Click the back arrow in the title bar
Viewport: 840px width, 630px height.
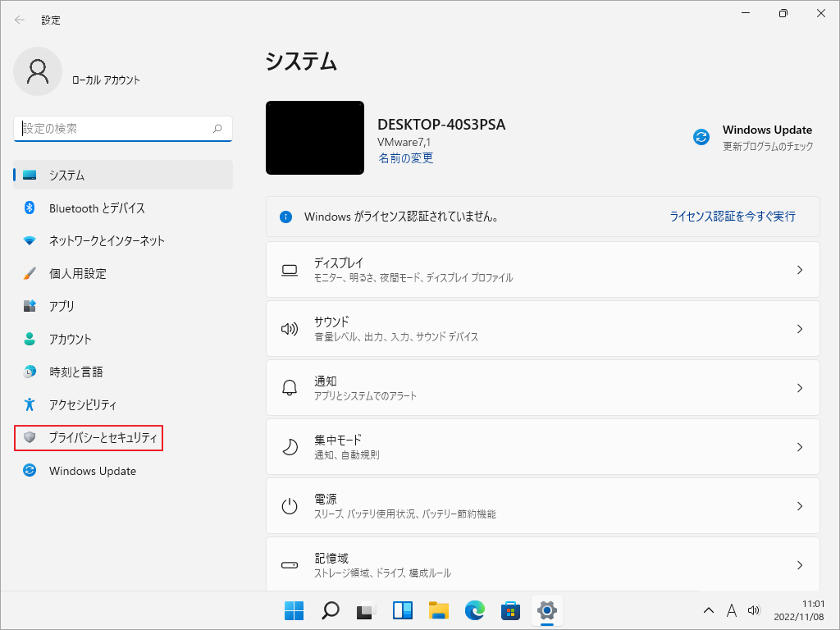[x=20, y=20]
